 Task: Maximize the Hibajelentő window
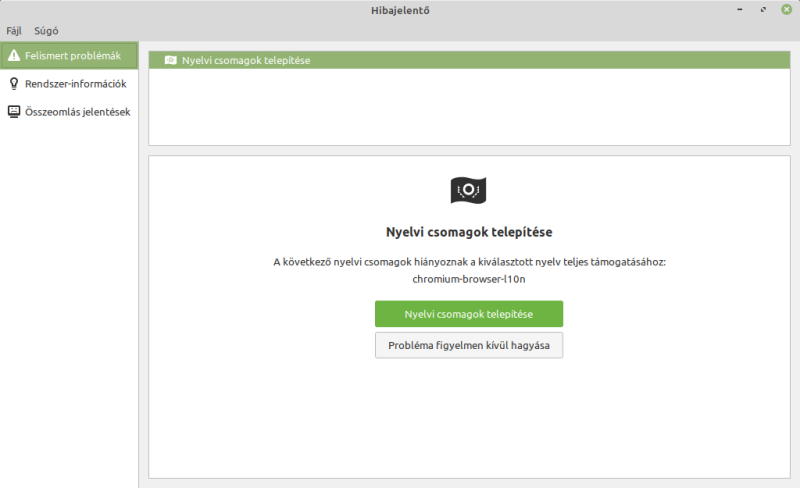(763, 10)
